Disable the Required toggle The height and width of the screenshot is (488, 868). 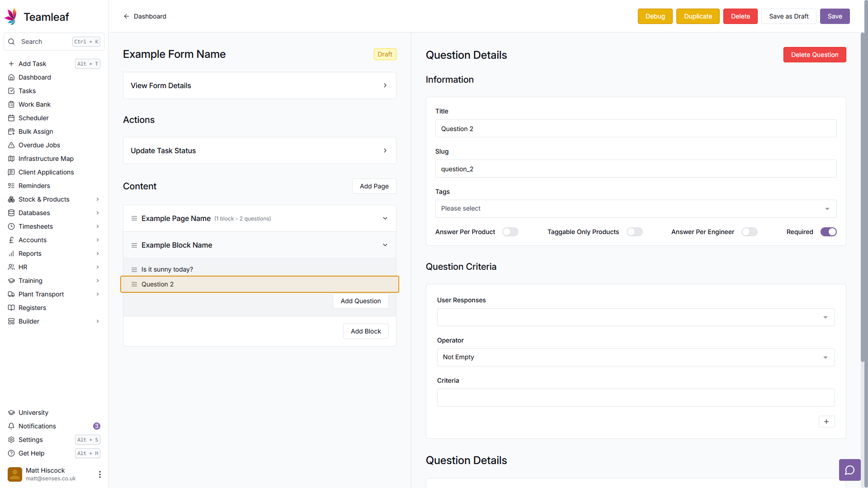[x=828, y=232]
